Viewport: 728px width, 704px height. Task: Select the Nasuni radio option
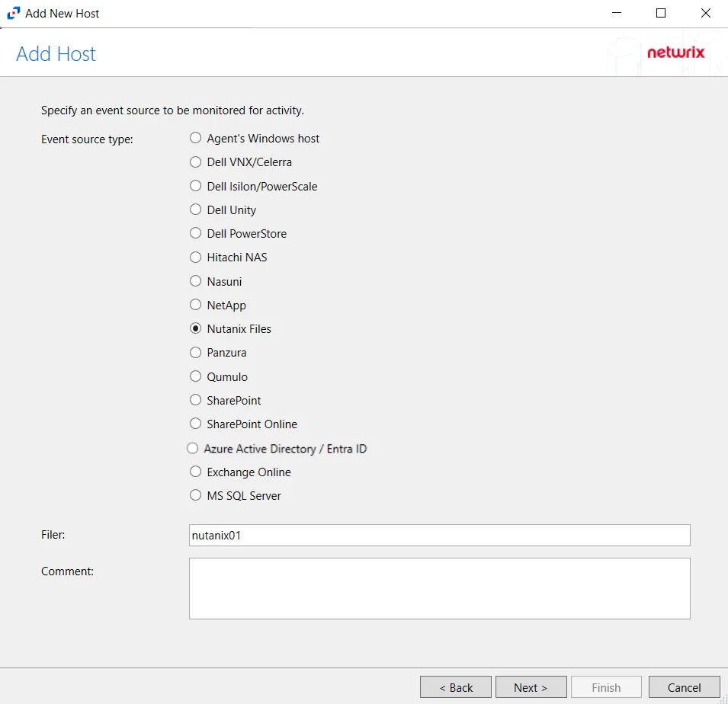point(195,281)
